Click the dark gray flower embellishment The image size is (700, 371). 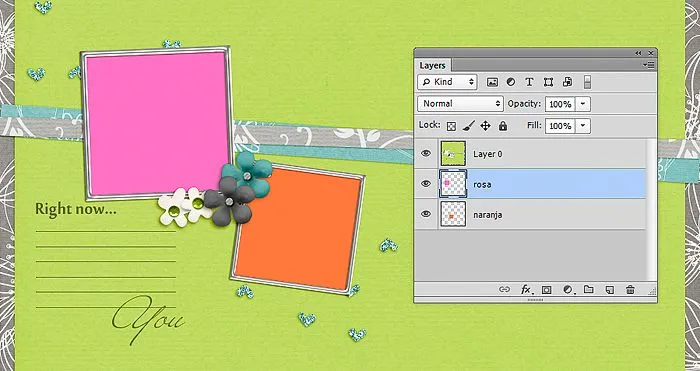tap(229, 201)
